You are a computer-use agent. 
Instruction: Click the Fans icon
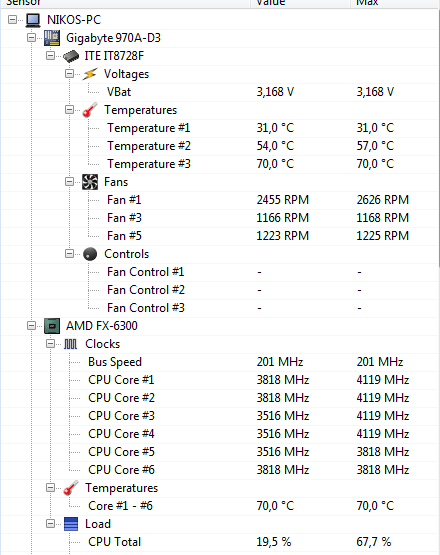coord(90,182)
